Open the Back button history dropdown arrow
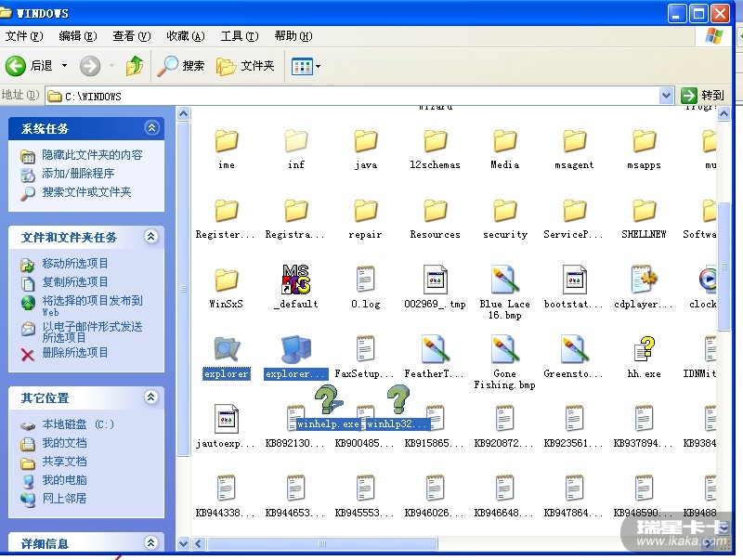Image resolution: width=743 pixels, height=560 pixels. pos(64,66)
